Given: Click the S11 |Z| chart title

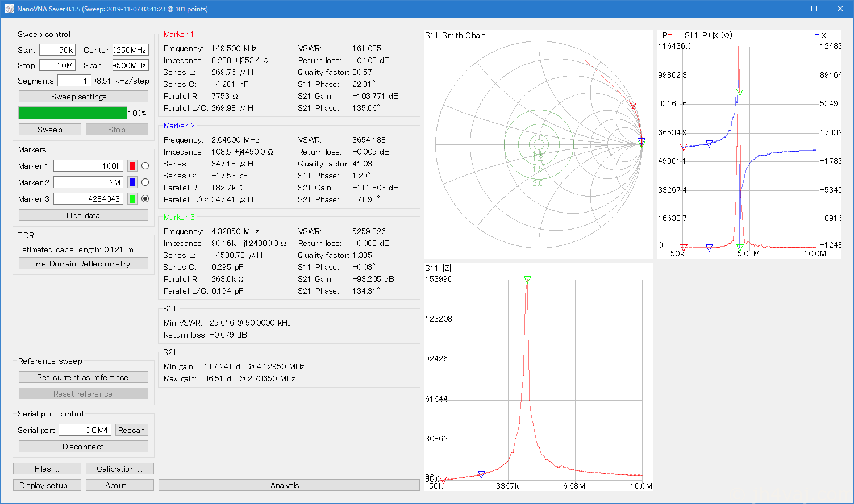Looking at the screenshot, I should pos(438,268).
